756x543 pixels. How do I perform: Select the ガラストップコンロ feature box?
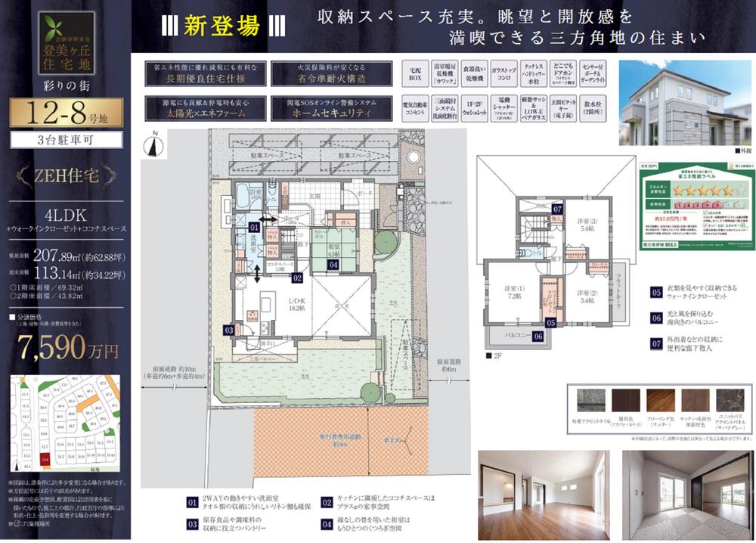503,74
